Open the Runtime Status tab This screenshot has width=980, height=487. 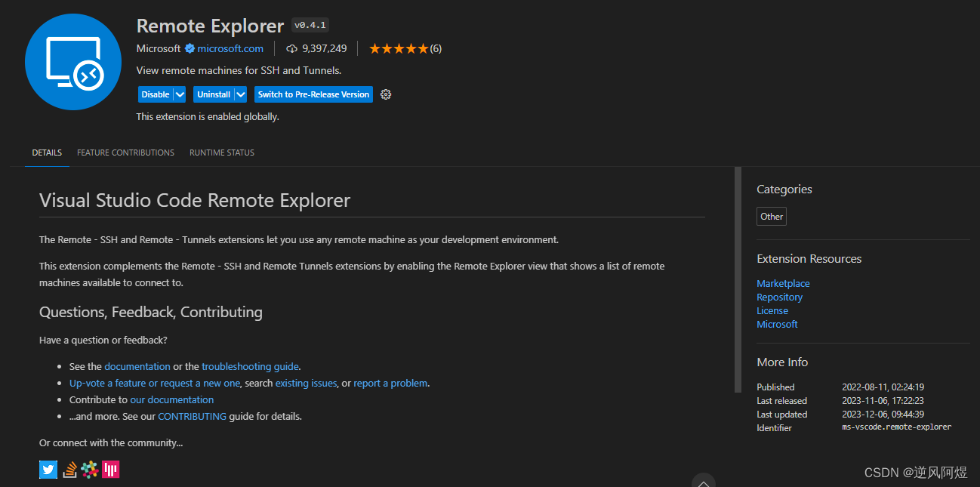222,153
